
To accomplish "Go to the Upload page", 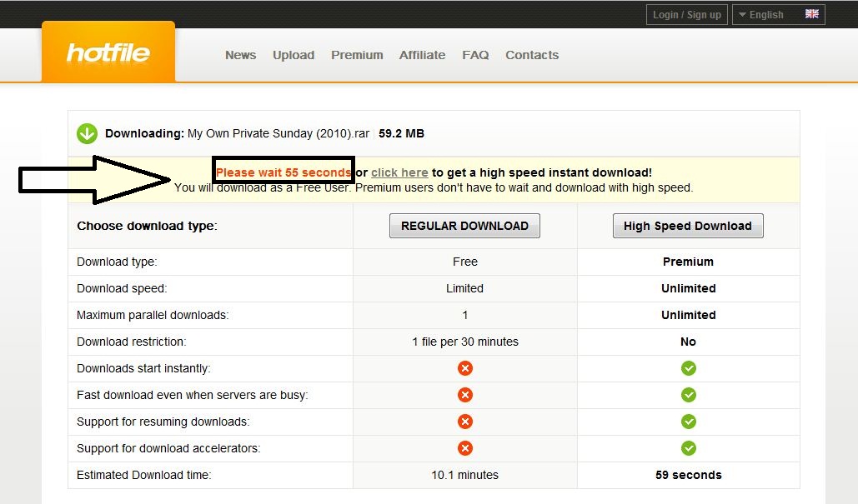I will click(294, 55).
